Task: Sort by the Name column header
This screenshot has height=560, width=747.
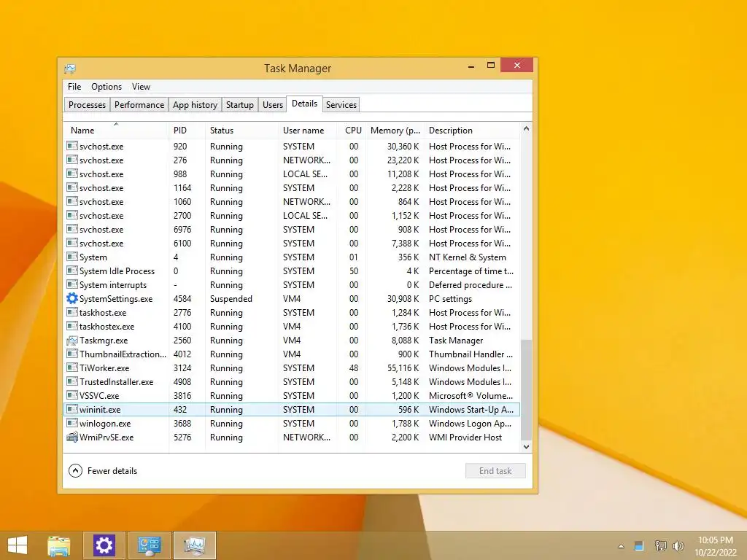Action: [x=116, y=130]
